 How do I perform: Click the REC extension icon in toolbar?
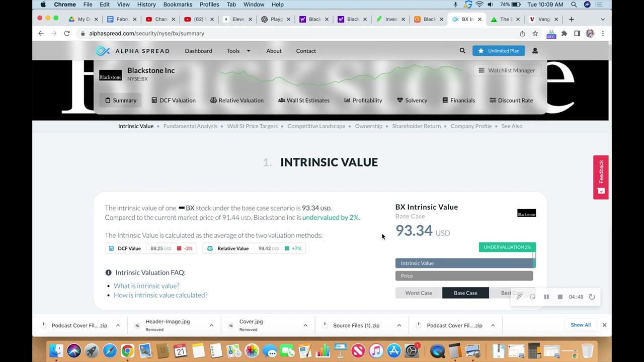(x=551, y=34)
